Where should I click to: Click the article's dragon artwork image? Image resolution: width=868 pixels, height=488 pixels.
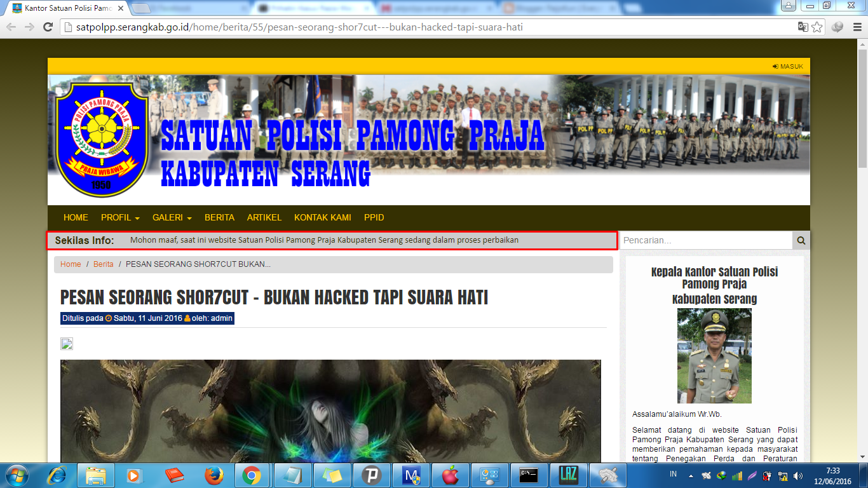(330, 411)
